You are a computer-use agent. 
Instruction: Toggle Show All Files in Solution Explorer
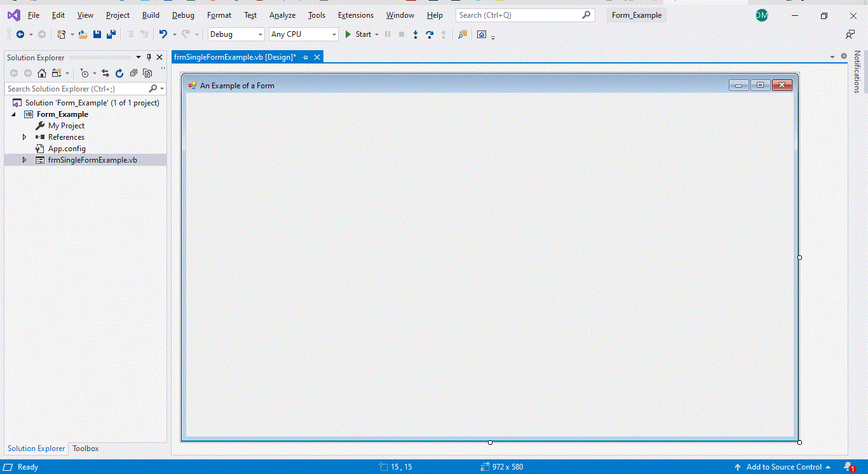point(148,73)
